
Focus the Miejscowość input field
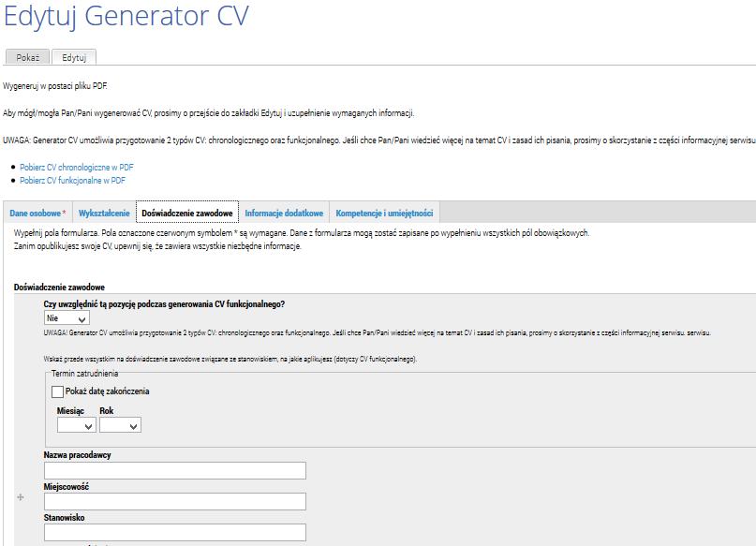[175, 501]
